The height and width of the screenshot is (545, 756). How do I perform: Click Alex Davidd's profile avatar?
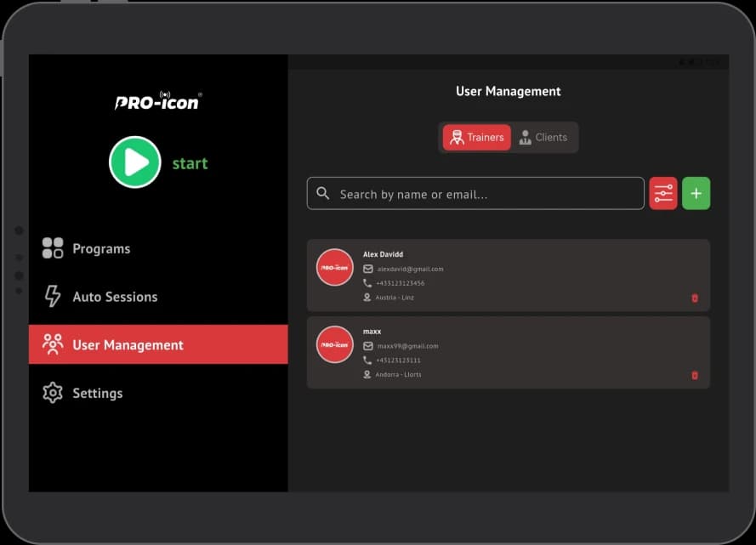point(334,267)
